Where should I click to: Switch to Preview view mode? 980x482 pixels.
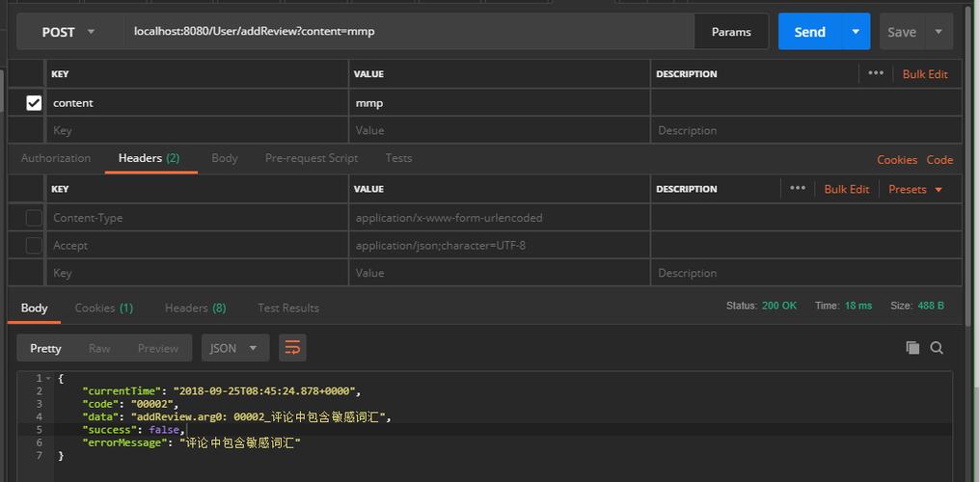158,348
